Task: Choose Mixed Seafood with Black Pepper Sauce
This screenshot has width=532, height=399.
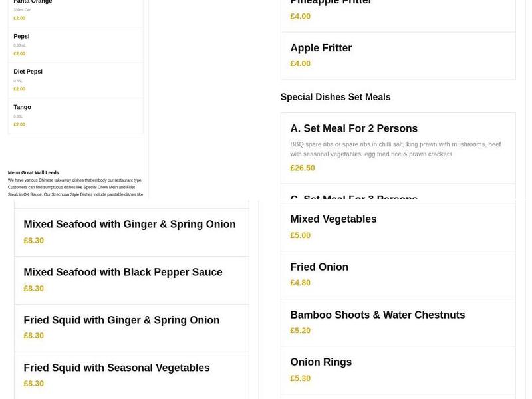Action: click(123, 273)
